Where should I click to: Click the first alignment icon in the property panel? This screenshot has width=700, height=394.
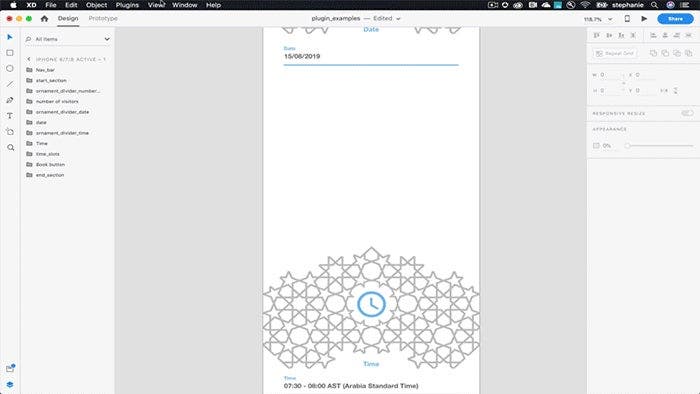pos(597,35)
